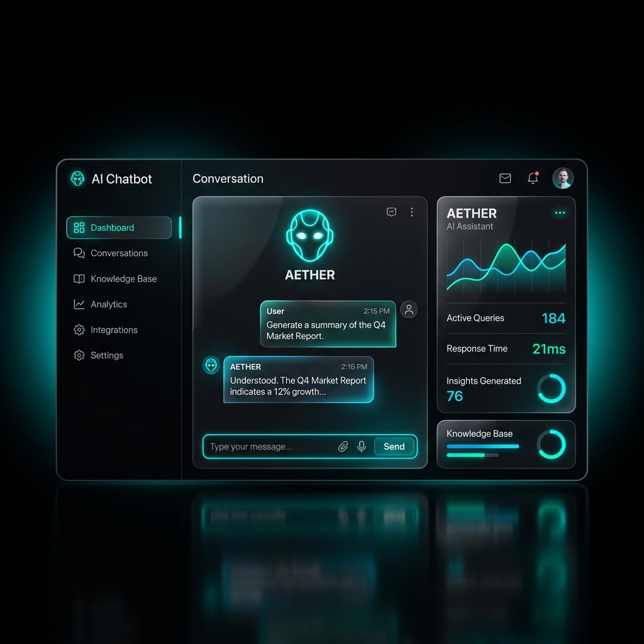Click the Insights Generated label
This screenshot has height=644, width=644.
[484, 380]
